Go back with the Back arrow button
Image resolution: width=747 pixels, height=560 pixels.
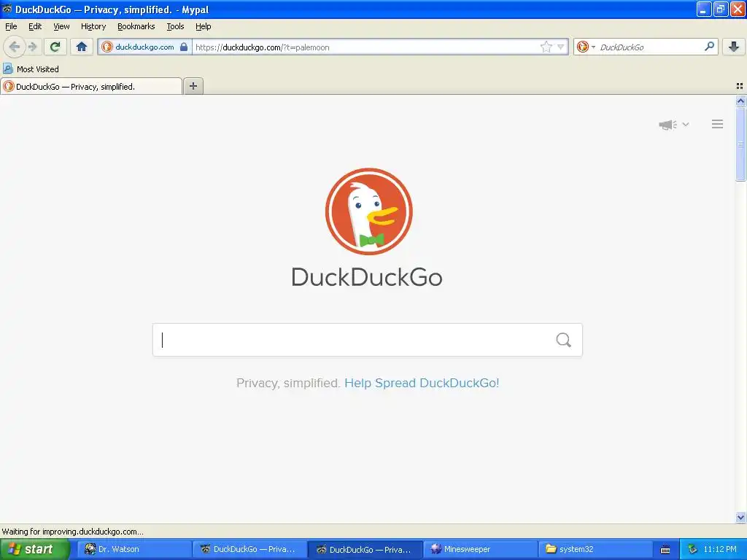[x=15, y=47]
